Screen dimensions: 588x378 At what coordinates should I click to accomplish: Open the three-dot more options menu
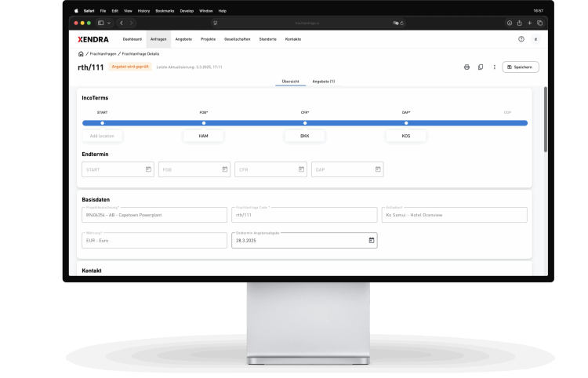point(494,67)
